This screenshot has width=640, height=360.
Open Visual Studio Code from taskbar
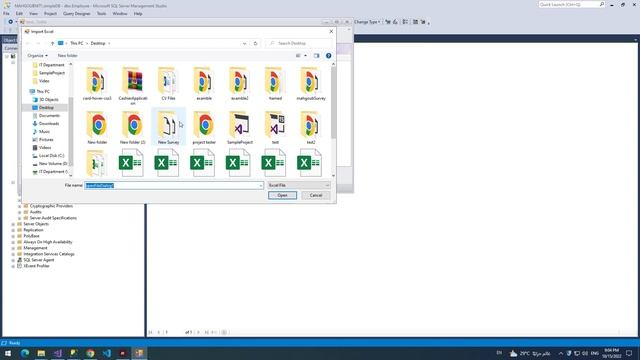[x=107, y=353]
